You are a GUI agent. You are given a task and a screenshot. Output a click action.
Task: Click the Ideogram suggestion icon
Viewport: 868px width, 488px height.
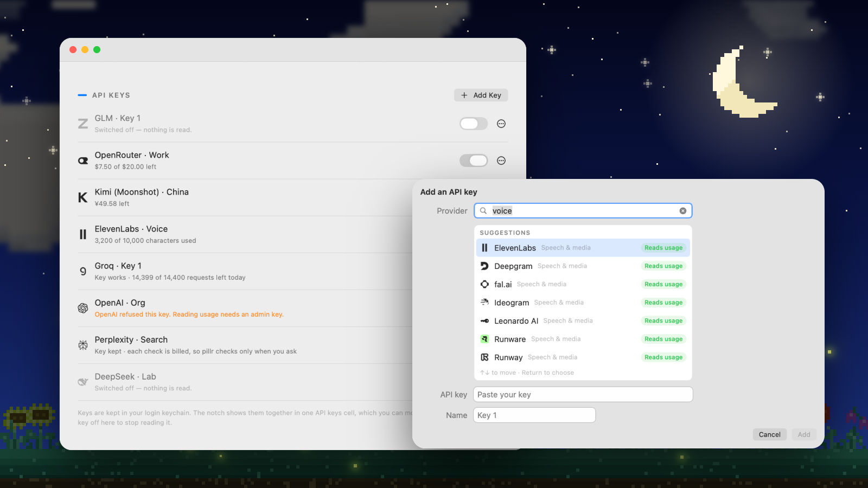click(x=485, y=302)
